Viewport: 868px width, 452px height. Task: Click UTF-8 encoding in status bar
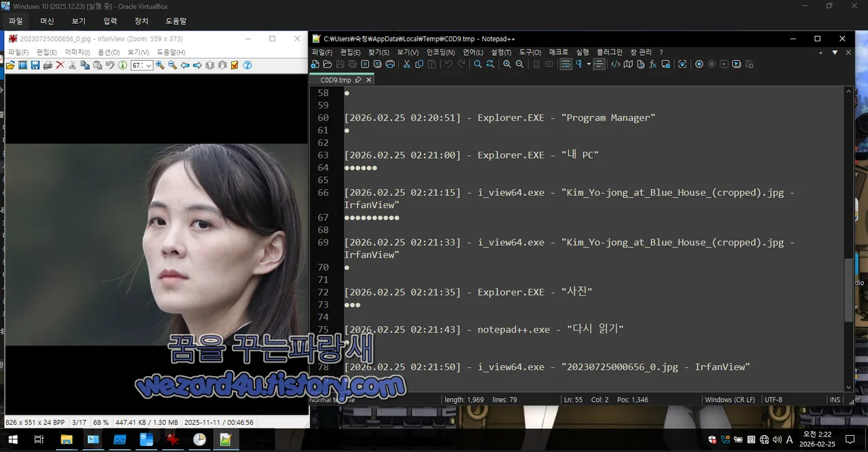(x=773, y=400)
